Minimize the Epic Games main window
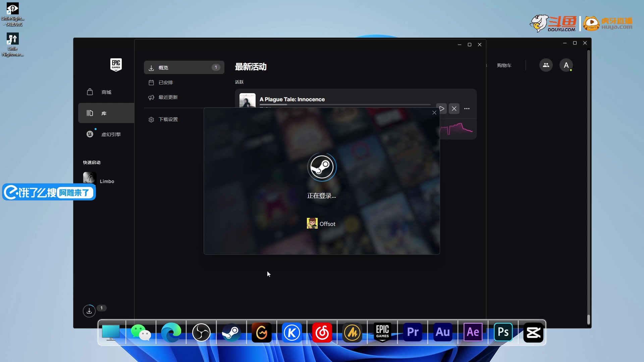Viewport: 644px width, 362px height. tap(565, 43)
